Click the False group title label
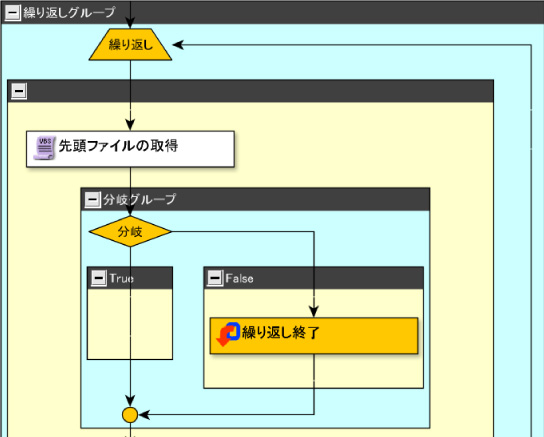This screenshot has width=544, height=437. (x=239, y=278)
